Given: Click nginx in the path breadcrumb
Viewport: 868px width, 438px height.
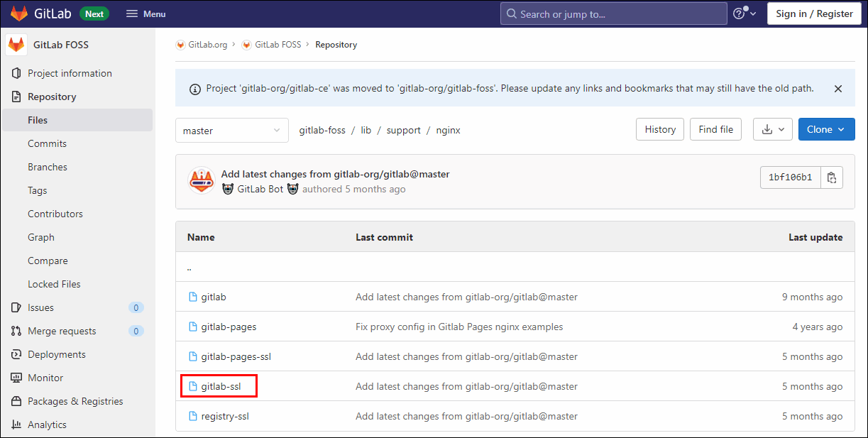Looking at the screenshot, I should pyautogui.click(x=448, y=130).
